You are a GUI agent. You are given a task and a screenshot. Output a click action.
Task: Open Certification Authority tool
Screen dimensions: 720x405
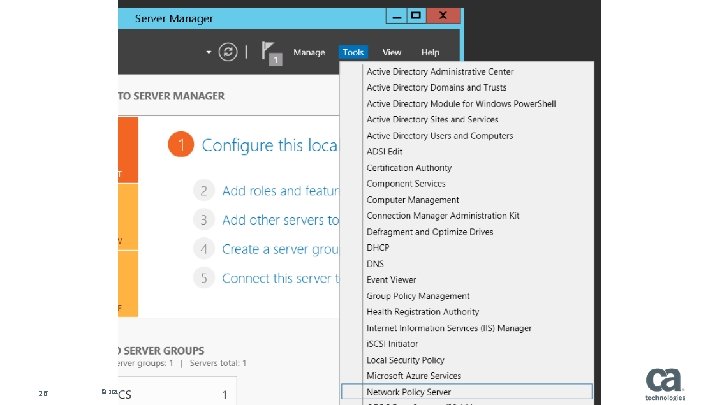point(409,168)
